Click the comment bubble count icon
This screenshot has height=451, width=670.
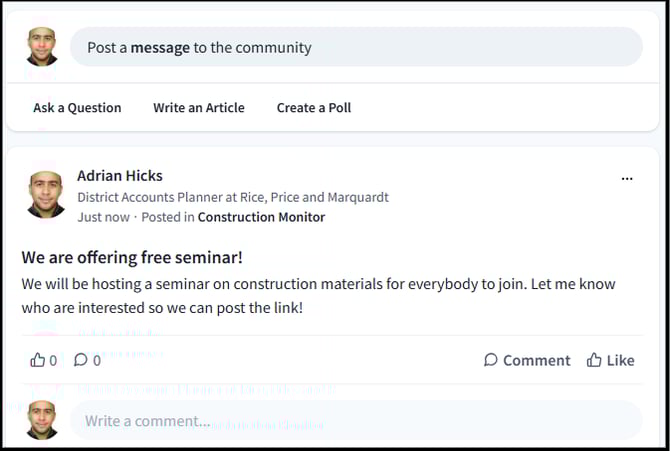point(81,360)
